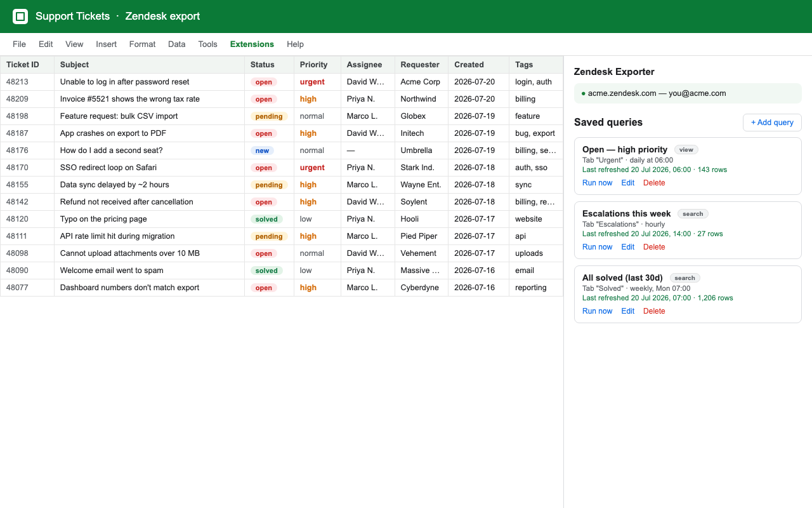
Task: Select requester cell "Cyberdyne"
Action: point(421,288)
